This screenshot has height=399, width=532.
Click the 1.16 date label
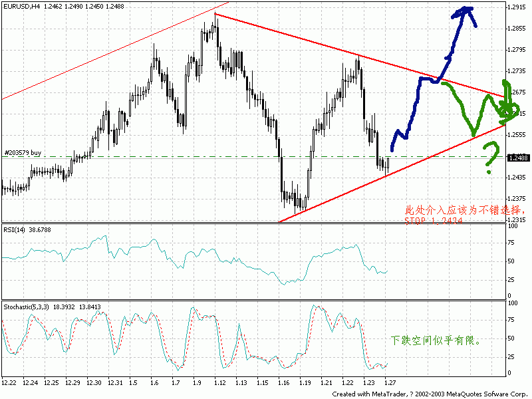[x=284, y=383]
